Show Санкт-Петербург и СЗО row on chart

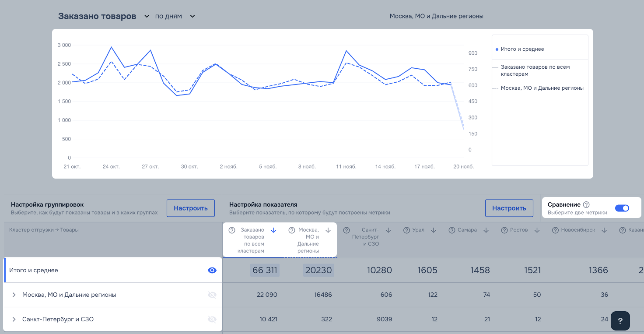pos(212,320)
